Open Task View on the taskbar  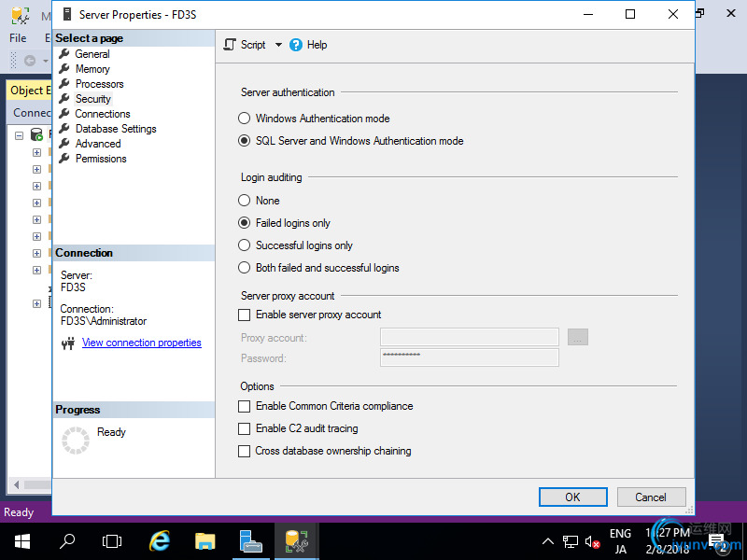point(112,541)
